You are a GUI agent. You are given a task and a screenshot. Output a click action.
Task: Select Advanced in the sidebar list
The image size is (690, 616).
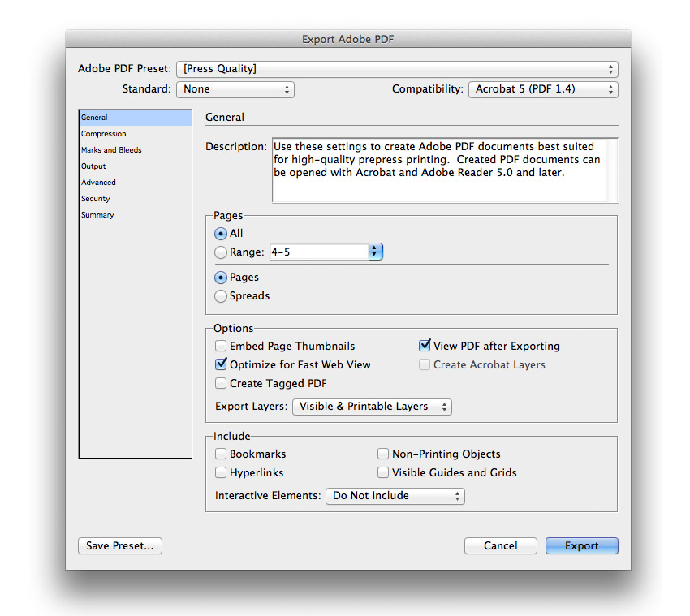(135, 183)
